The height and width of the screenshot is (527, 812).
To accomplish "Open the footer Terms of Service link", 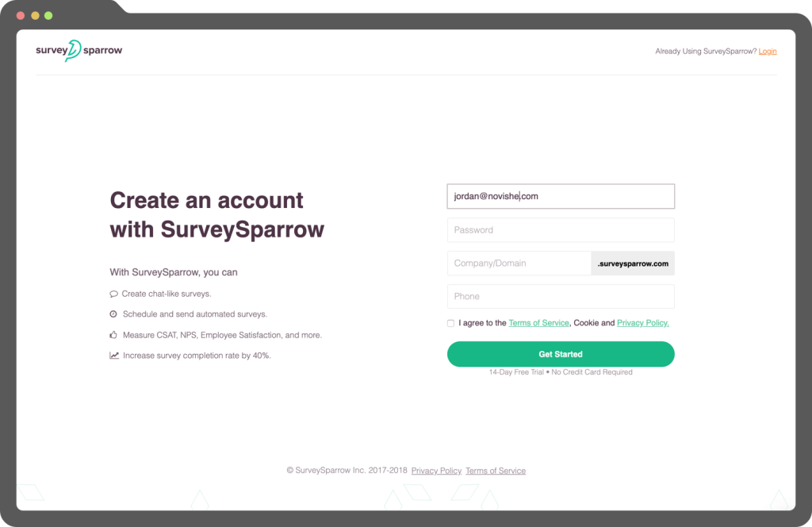I will 496,471.
